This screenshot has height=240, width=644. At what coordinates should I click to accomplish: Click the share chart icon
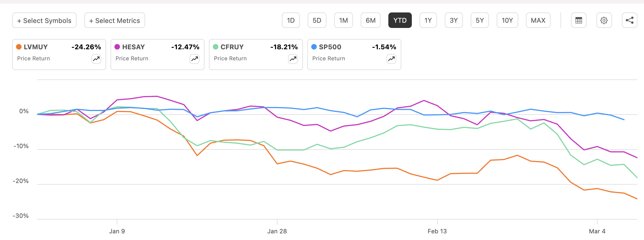(629, 20)
